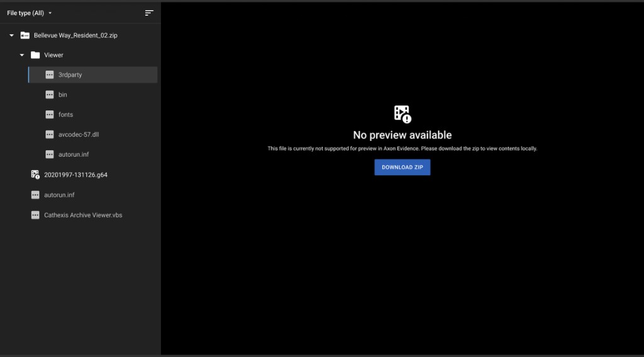Select Cathexis Archive Viewer.vbs
Screen dimensions: 644x357
83,215
